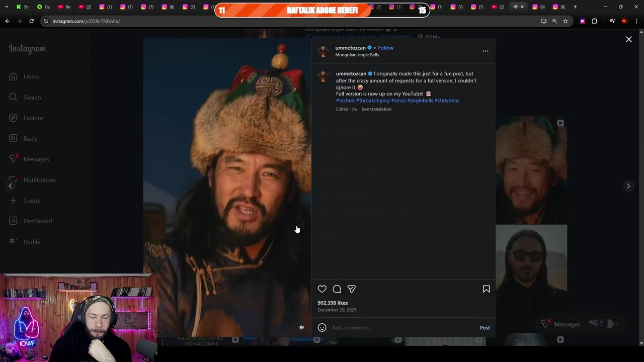View site information icon in address bar
The height and width of the screenshot is (362, 644).
[x=46, y=21]
